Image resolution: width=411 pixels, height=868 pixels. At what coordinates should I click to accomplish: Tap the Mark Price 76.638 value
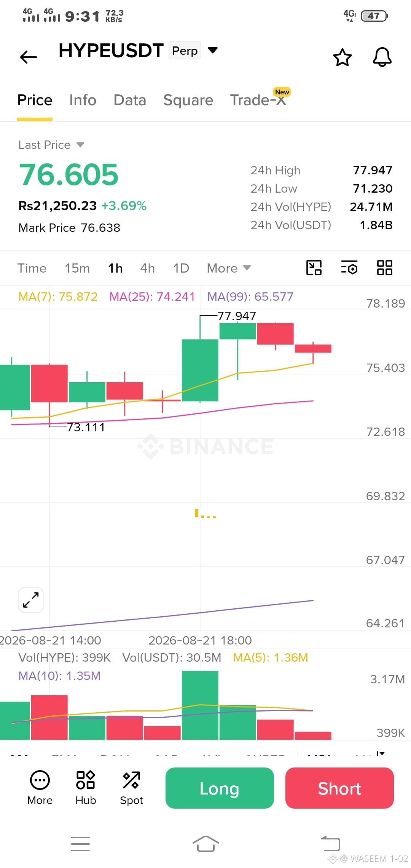pos(100,228)
